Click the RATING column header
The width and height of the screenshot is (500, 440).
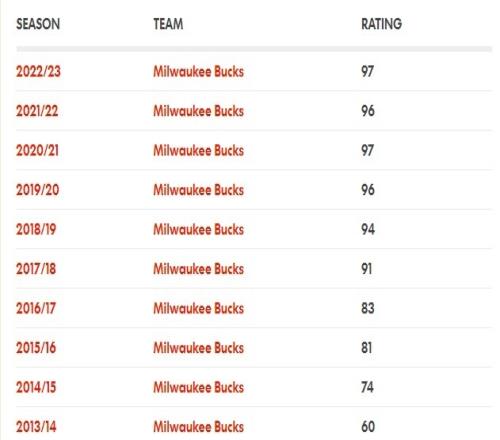[x=381, y=24]
